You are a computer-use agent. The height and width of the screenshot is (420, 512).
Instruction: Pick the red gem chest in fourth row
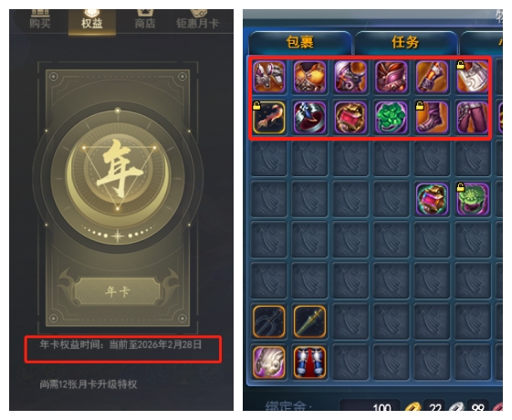click(x=432, y=199)
